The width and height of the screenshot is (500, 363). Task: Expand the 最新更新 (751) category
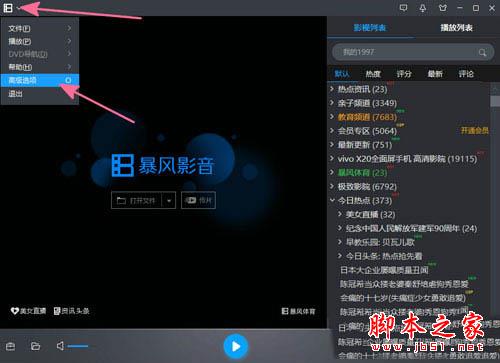click(x=332, y=144)
